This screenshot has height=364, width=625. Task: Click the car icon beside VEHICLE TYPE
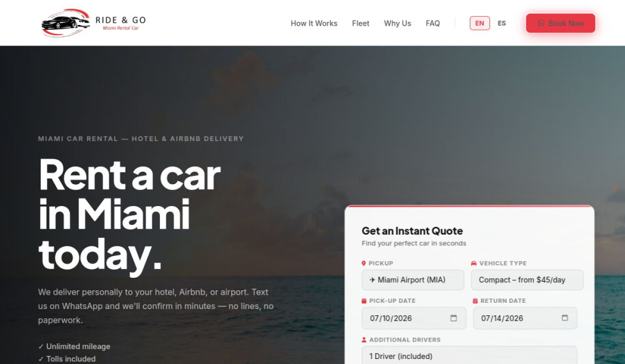474,263
